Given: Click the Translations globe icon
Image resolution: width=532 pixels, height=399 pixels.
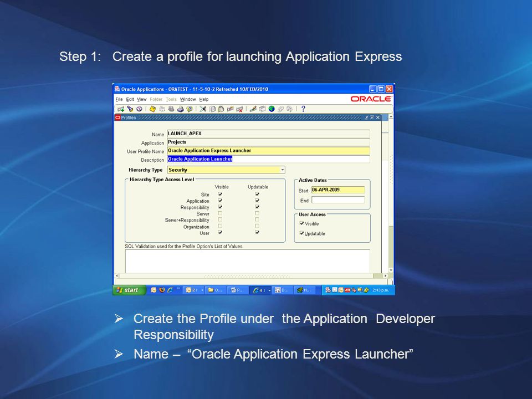Looking at the screenshot, I should [x=272, y=109].
